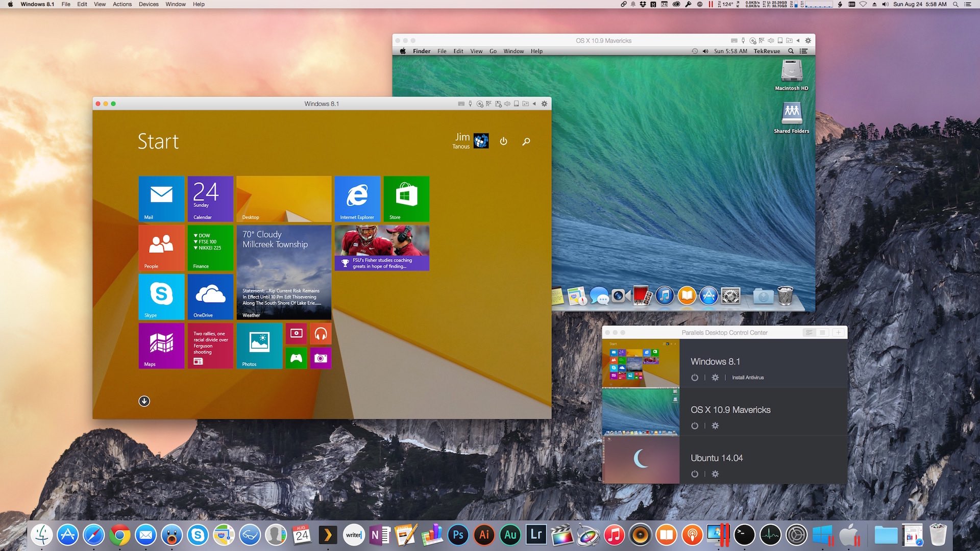This screenshot has height=551, width=980.
Task: Click the Start screen power icon
Action: [x=503, y=141]
